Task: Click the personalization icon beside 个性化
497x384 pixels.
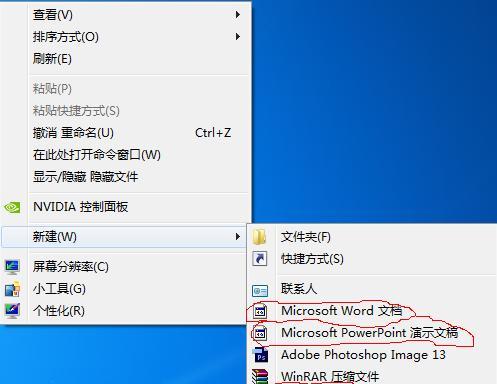Action: tap(12, 311)
